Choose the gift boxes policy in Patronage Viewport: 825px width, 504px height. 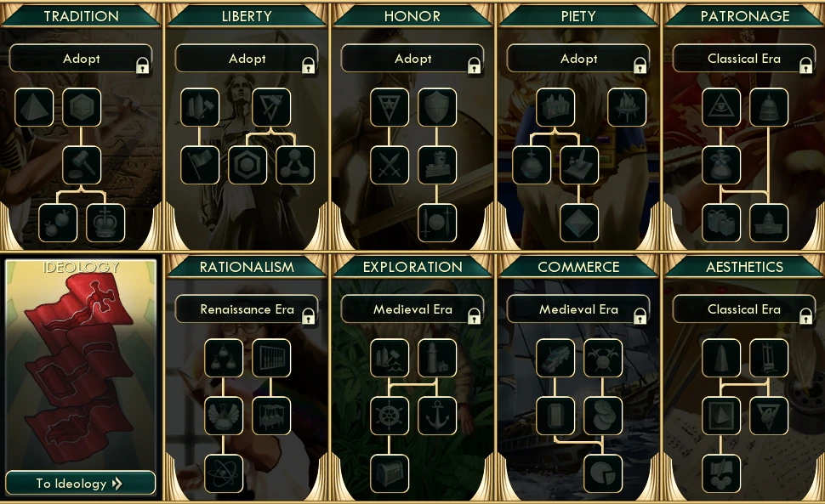(x=721, y=223)
